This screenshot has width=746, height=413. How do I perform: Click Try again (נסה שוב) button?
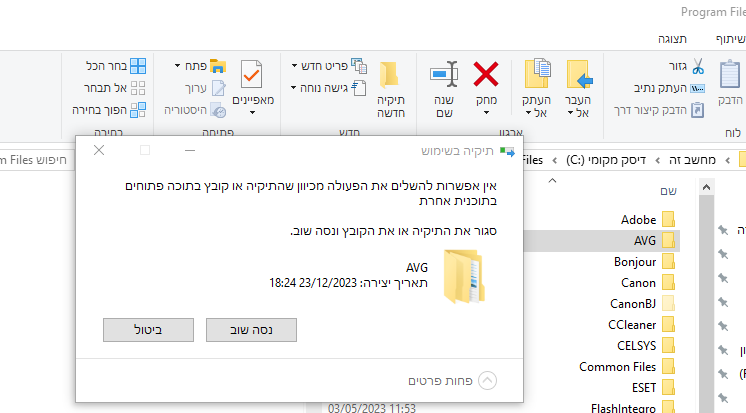[251, 330]
